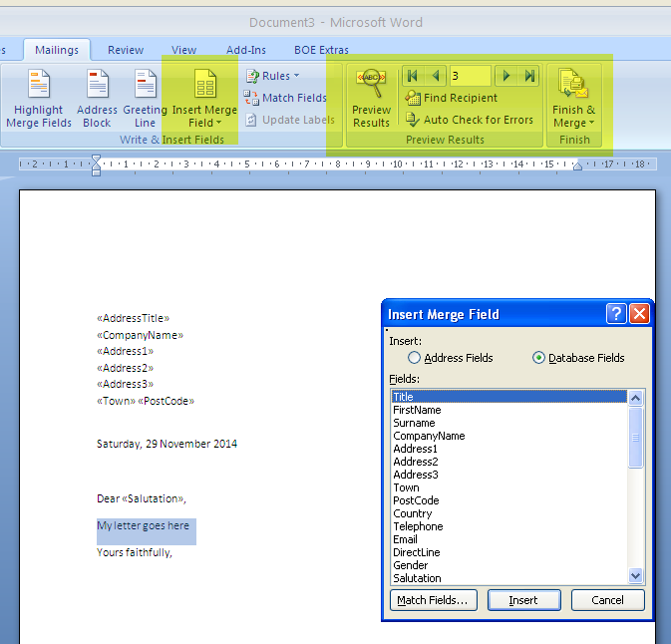Select the Database Fields radio button
671x644 pixels.
click(538, 357)
